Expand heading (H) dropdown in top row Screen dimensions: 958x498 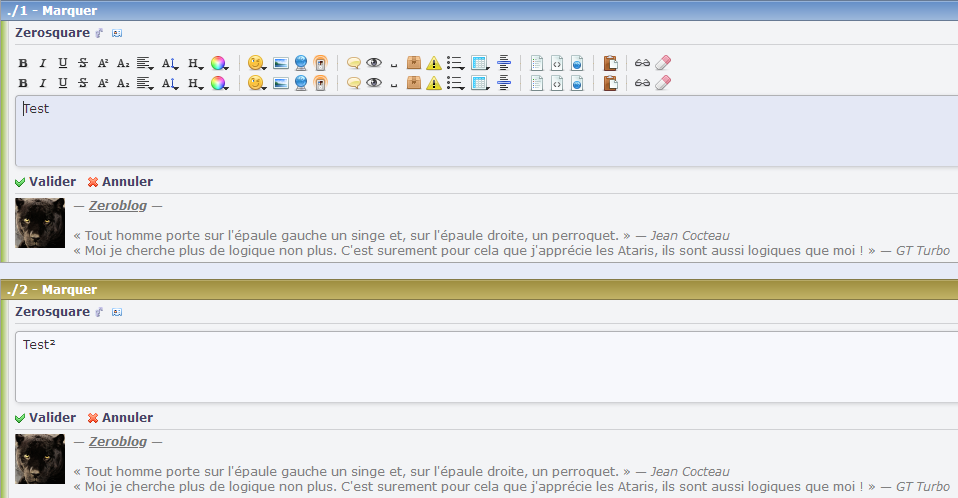pos(195,63)
